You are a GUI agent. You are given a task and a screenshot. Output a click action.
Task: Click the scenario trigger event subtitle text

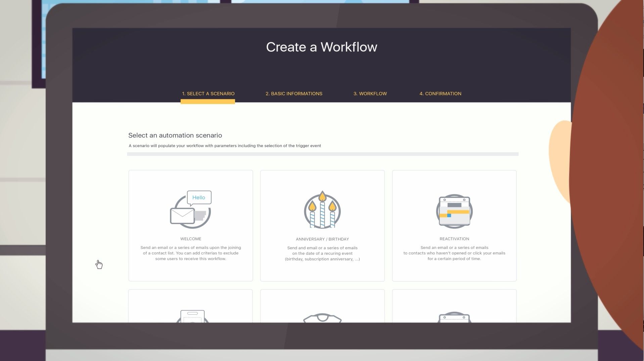(x=225, y=146)
